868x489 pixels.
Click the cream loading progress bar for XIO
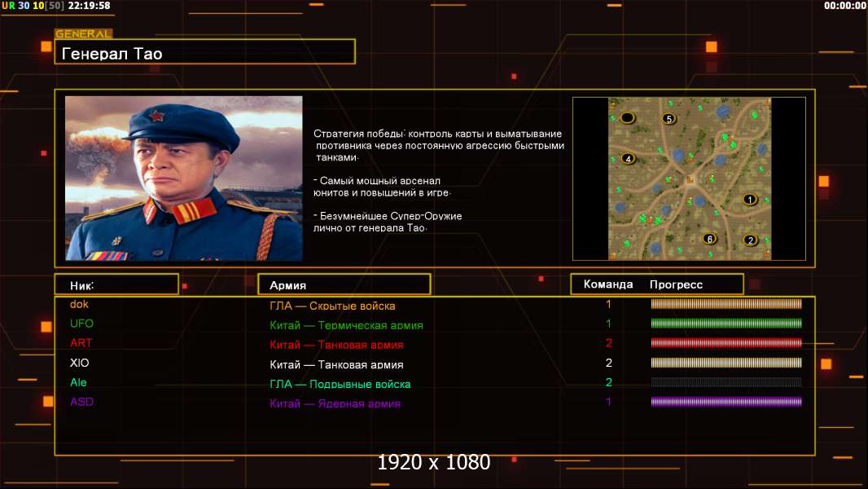coord(726,363)
